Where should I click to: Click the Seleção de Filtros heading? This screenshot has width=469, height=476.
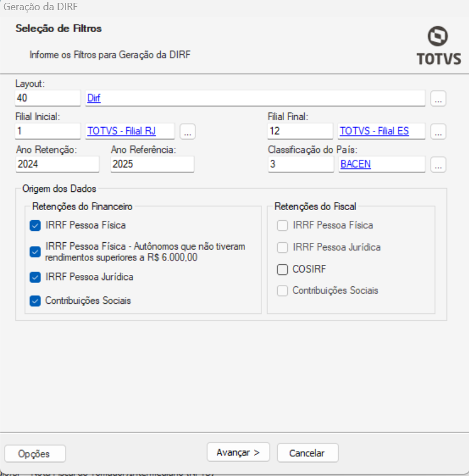point(59,29)
